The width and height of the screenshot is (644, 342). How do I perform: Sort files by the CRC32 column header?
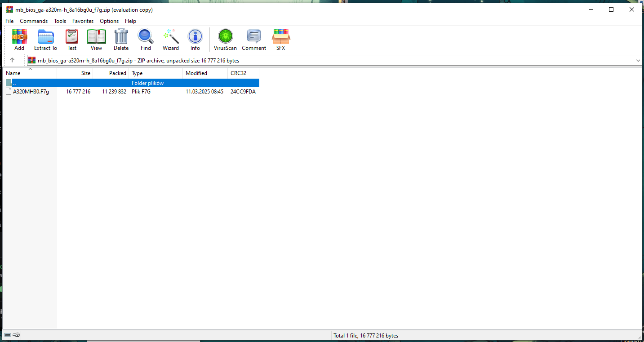click(x=244, y=73)
